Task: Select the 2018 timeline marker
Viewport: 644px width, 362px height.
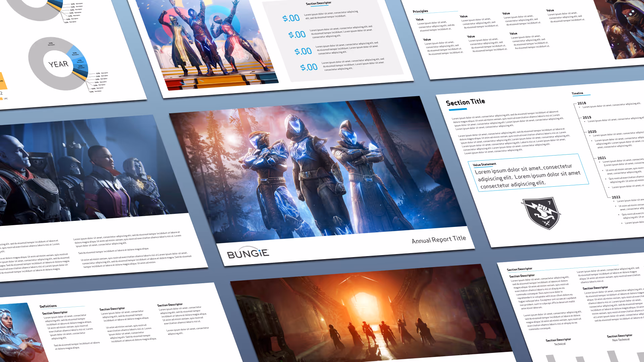Action: (x=582, y=104)
